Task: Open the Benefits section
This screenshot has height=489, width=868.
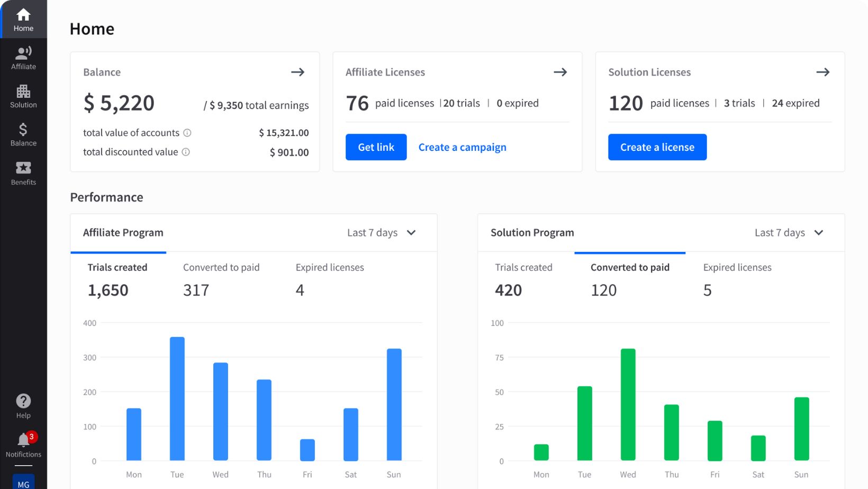Action: [x=23, y=172]
